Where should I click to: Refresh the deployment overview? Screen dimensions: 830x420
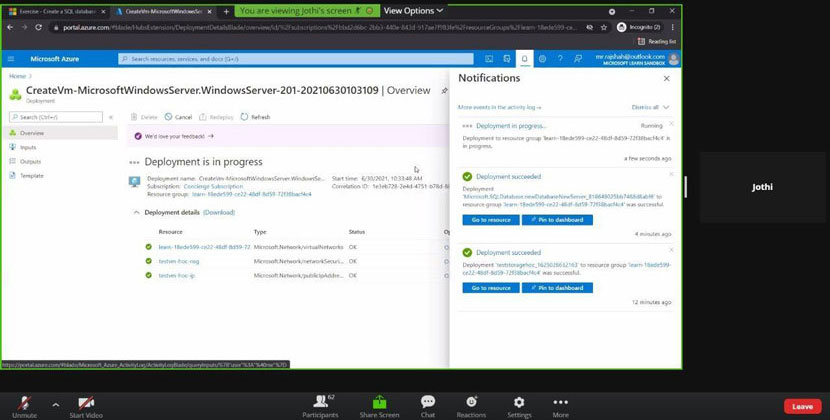pyautogui.click(x=255, y=117)
